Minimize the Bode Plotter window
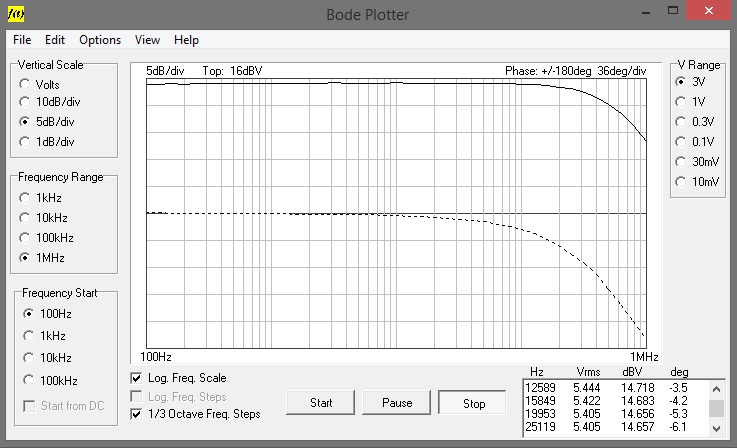Viewport: 737px width, 448px height. [646, 11]
